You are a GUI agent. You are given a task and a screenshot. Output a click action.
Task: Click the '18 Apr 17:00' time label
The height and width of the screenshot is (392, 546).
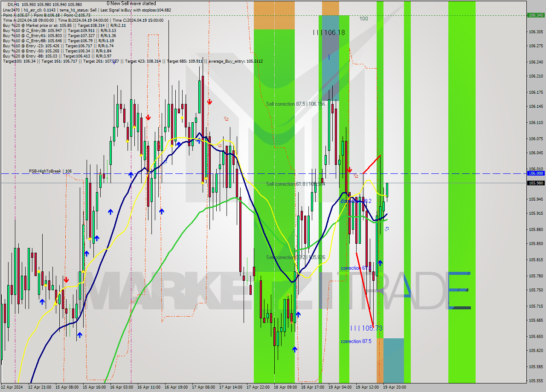coord(313,387)
